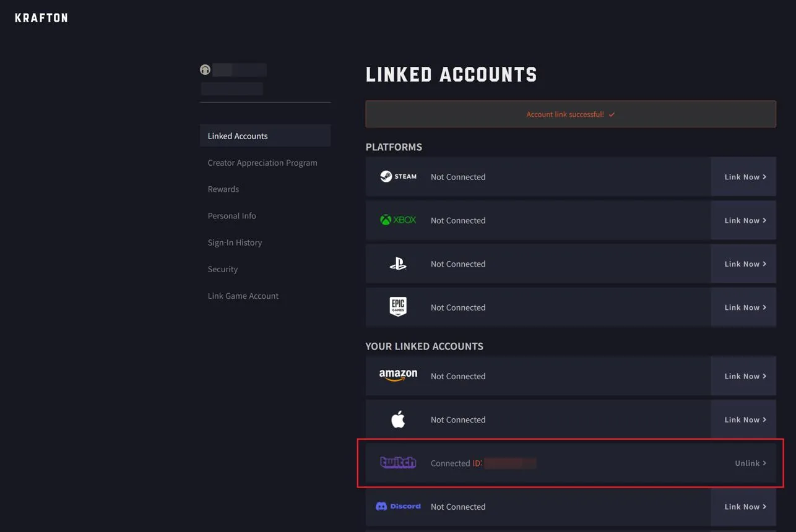Image resolution: width=796 pixels, height=532 pixels.
Task: Click the Steam platform logo
Action: 398,176
